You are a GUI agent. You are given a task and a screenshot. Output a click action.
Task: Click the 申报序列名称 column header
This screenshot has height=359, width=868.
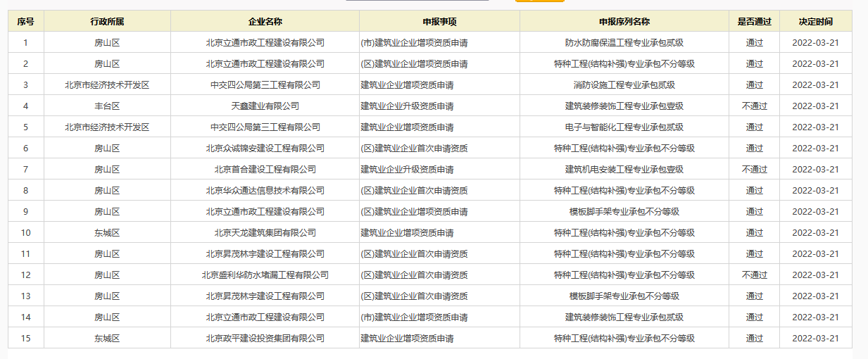pos(624,22)
